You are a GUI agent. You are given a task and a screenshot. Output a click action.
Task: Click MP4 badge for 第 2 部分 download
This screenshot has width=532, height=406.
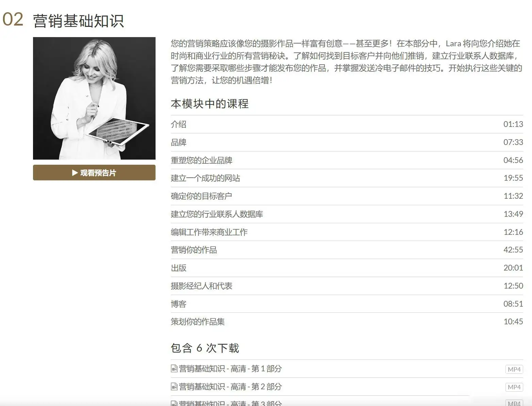click(514, 387)
